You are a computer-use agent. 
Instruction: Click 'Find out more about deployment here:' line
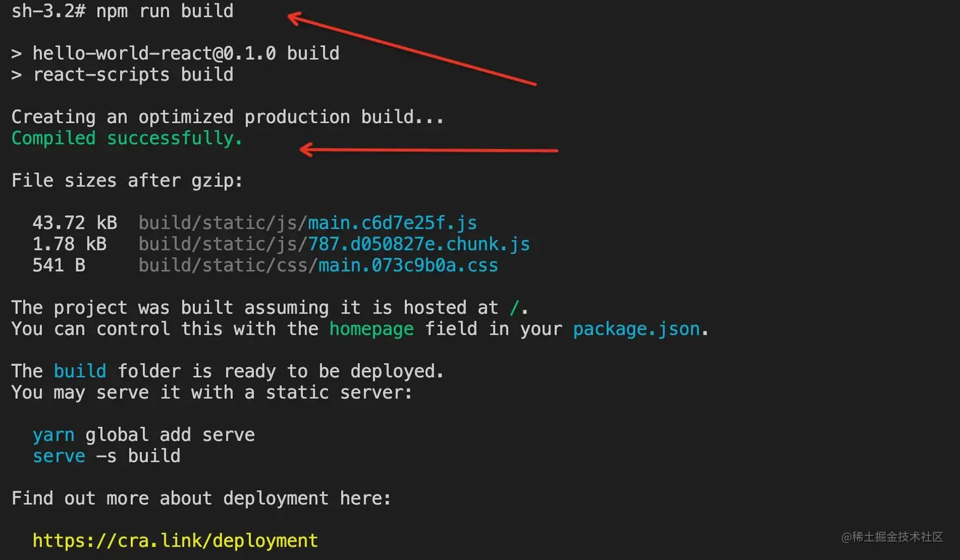(201, 498)
